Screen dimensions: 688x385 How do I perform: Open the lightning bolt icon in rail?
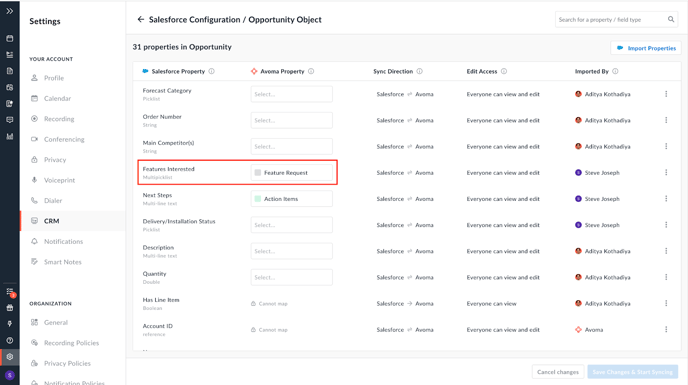point(10,324)
